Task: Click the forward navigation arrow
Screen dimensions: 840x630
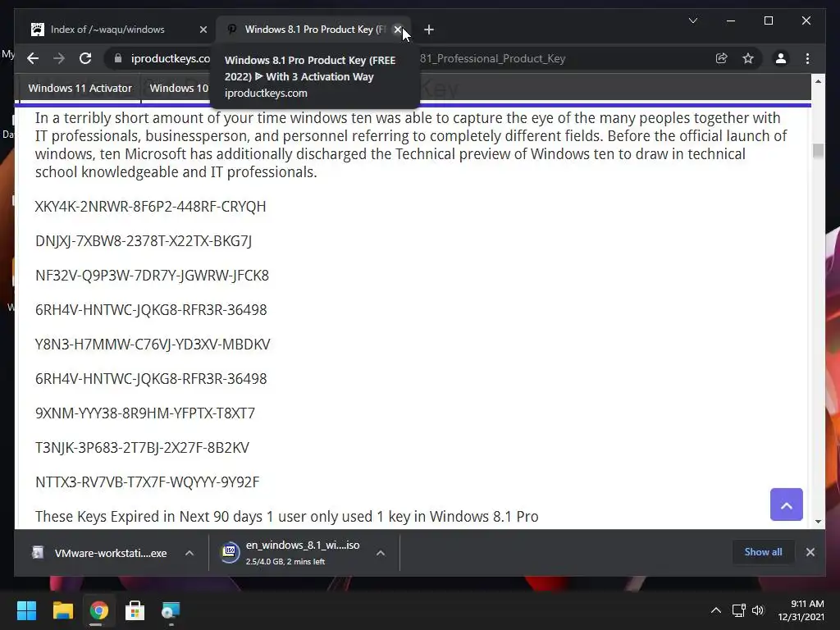Action: pos(59,58)
